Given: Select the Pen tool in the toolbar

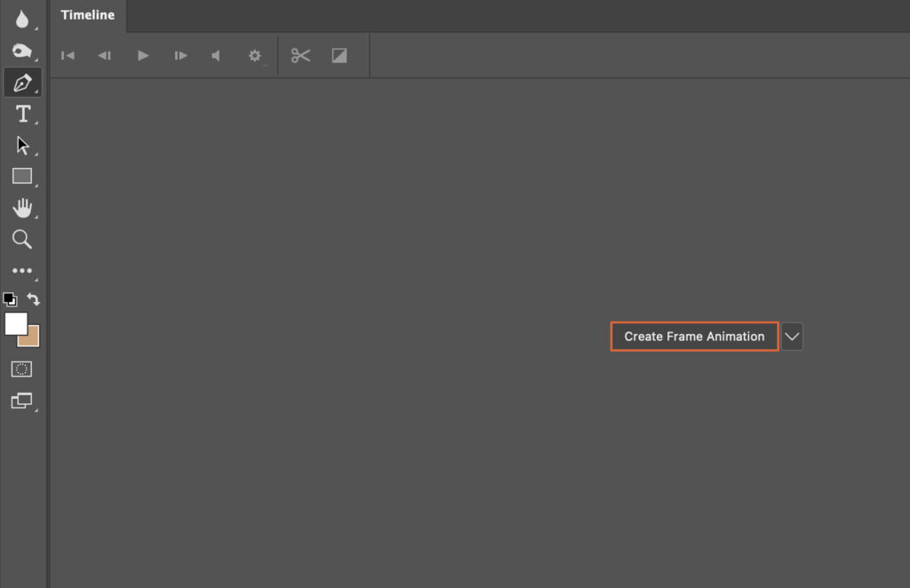Looking at the screenshot, I should click(21, 82).
